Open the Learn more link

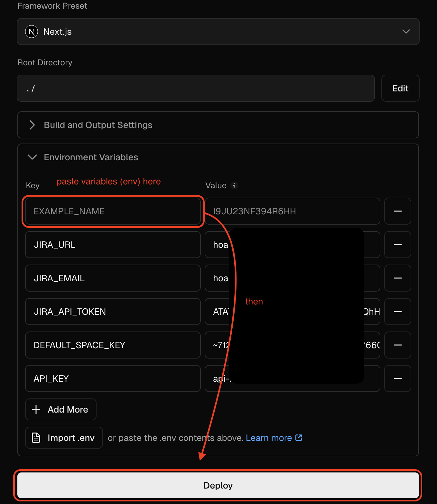point(274,438)
